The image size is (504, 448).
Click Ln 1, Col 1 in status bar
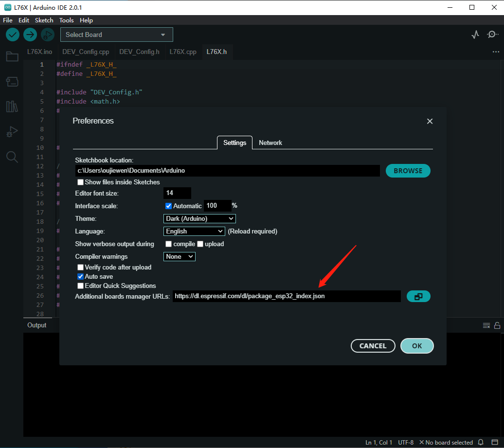pos(378,443)
